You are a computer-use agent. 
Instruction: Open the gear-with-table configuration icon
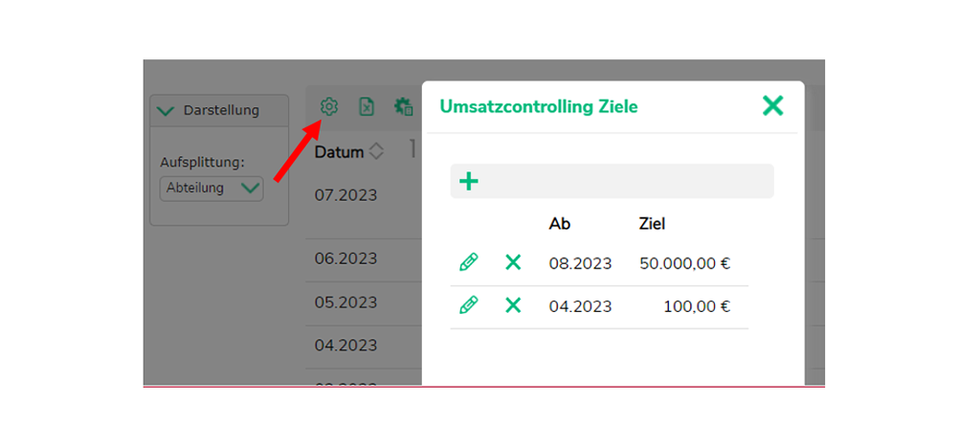(x=404, y=107)
